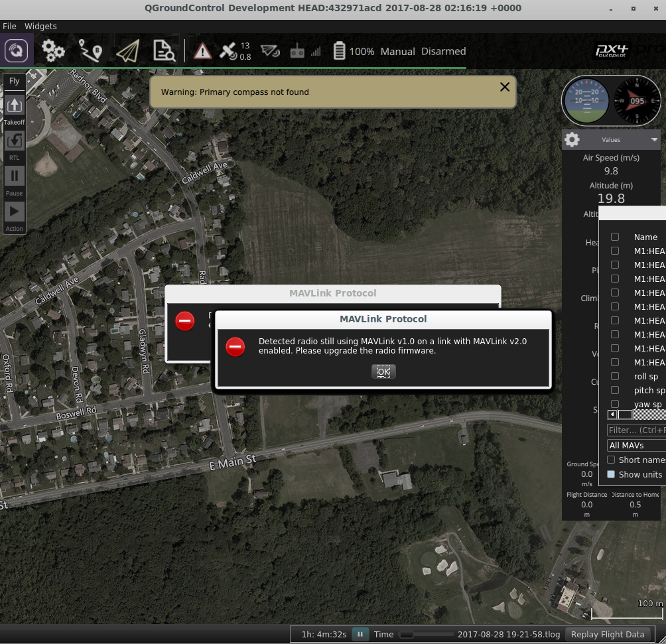This screenshot has height=644, width=666.
Task: Click the RTL return-to-launch icon
Action: pyautogui.click(x=15, y=141)
